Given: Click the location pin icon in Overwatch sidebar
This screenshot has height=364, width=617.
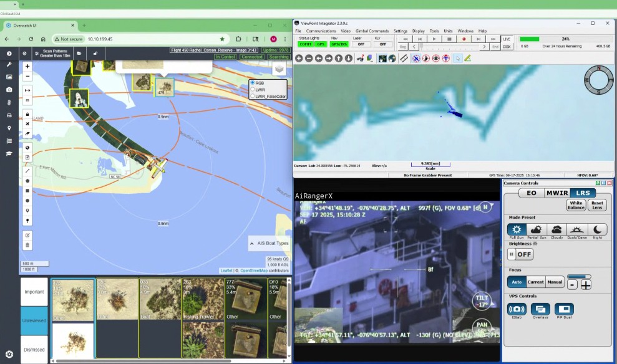Looking at the screenshot, I should coord(9,128).
